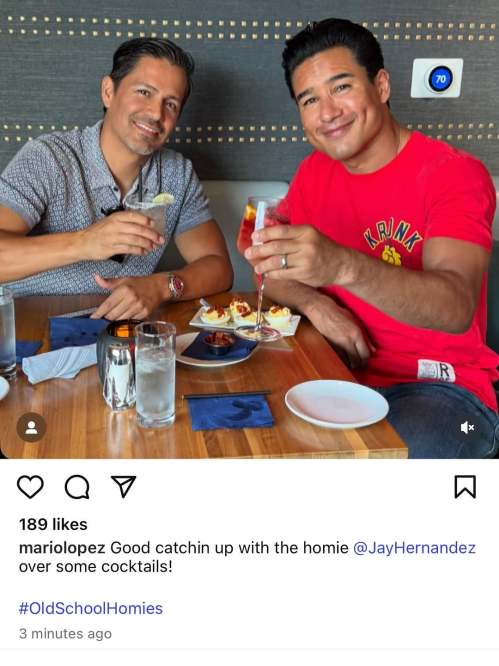Like the post with the heart icon

coord(30,487)
